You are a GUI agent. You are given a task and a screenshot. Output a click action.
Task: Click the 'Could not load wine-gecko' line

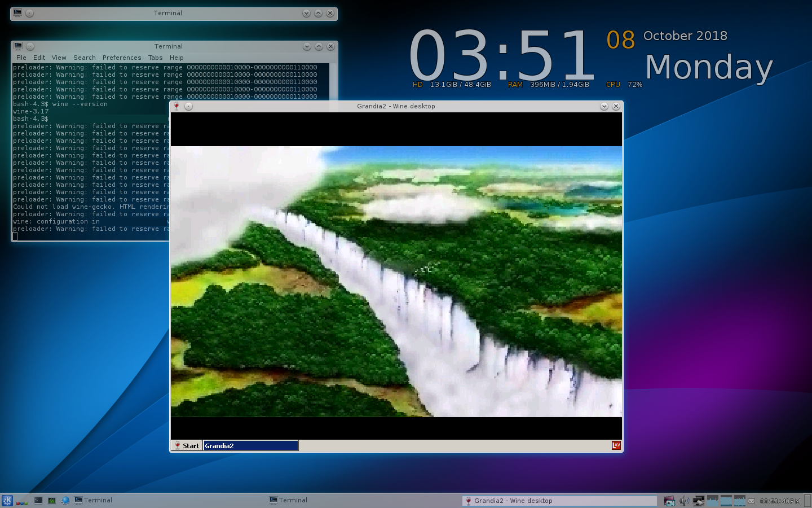(x=91, y=207)
